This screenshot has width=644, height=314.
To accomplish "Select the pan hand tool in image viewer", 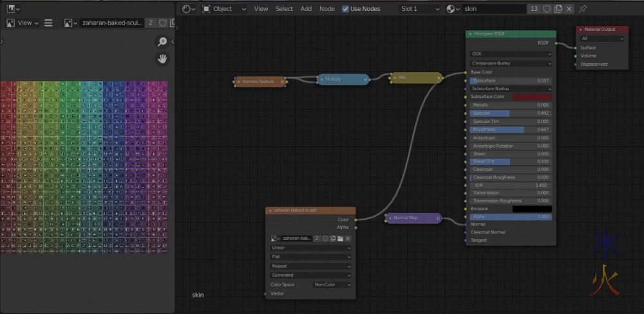I will 163,59.
